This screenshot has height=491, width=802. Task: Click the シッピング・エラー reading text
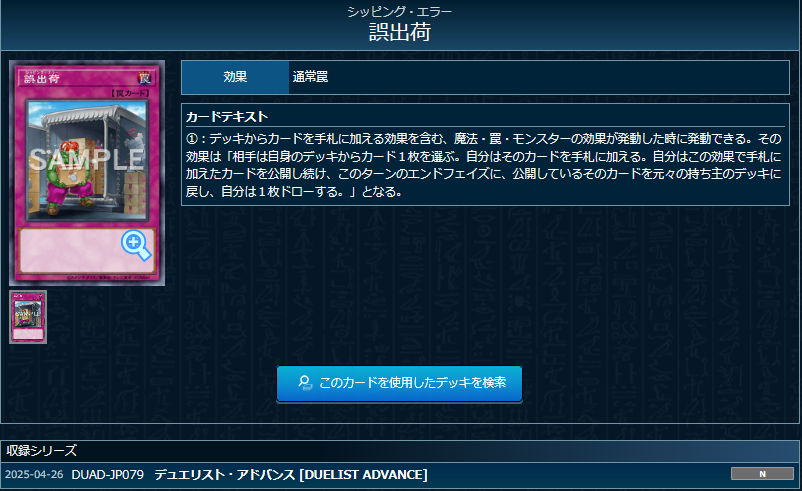point(399,11)
